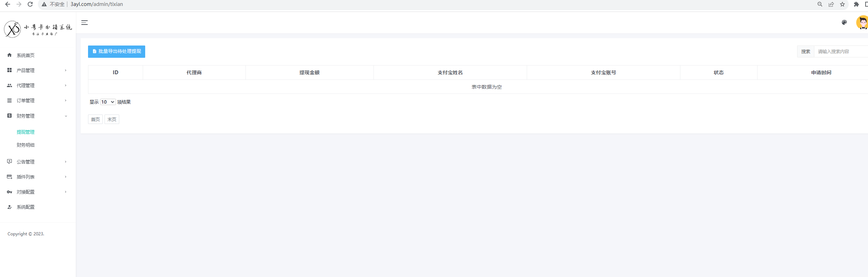This screenshot has width=868, height=277.
Task: Click the Copyright © 2023 footer text
Action: (26, 234)
